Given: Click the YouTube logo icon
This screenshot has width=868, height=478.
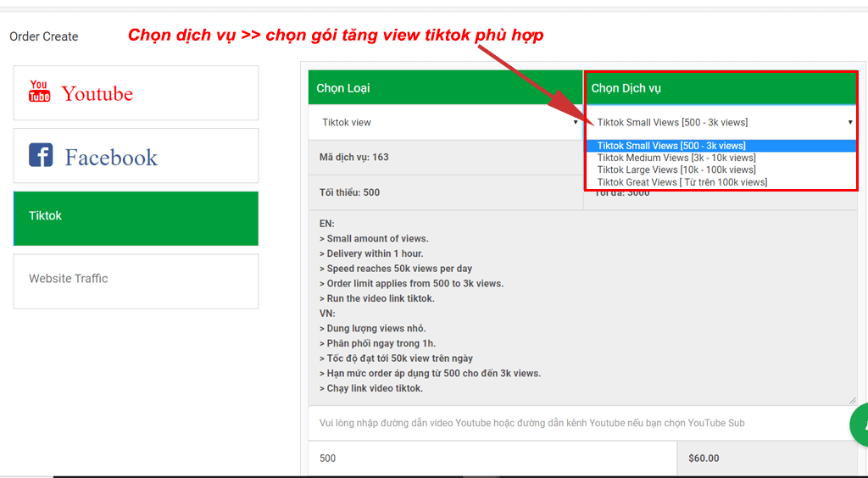Looking at the screenshot, I should click(39, 92).
